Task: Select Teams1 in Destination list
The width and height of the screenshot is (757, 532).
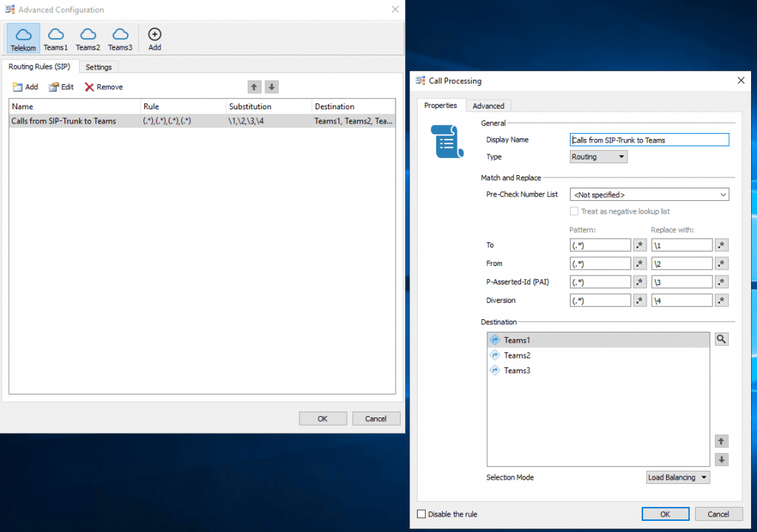Action: pyautogui.click(x=598, y=341)
